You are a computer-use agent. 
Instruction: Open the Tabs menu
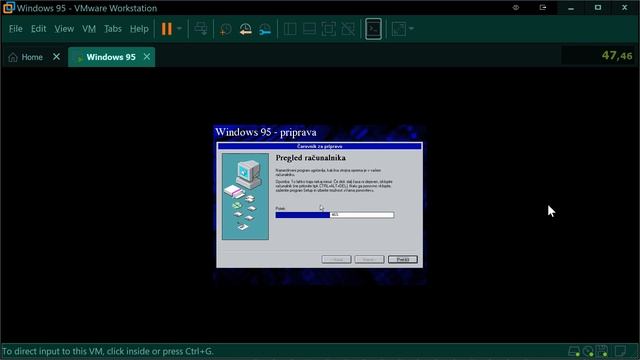coord(113,29)
